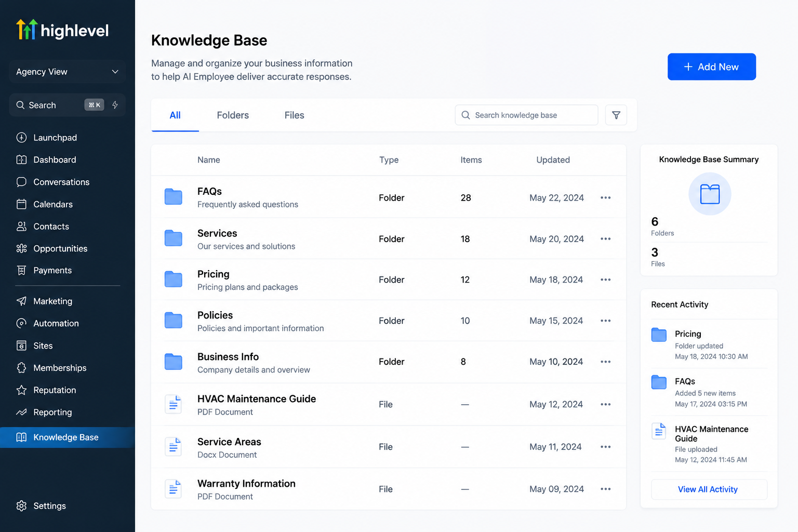Select Knowledge Base in the sidebar
Image resolution: width=798 pixels, height=532 pixels.
pos(68,437)
